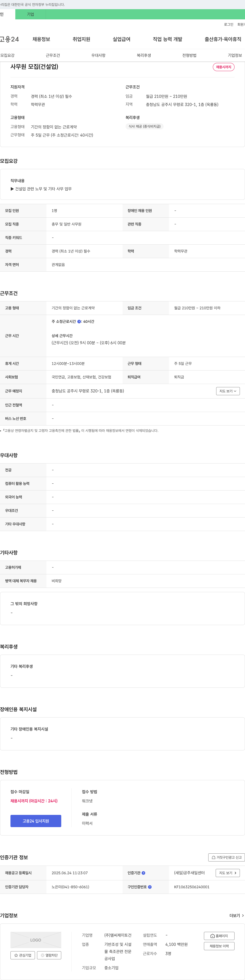Jump to the 모집요강 section tab
The height and width of the screenshot is (980, 245).
[8, 55]
